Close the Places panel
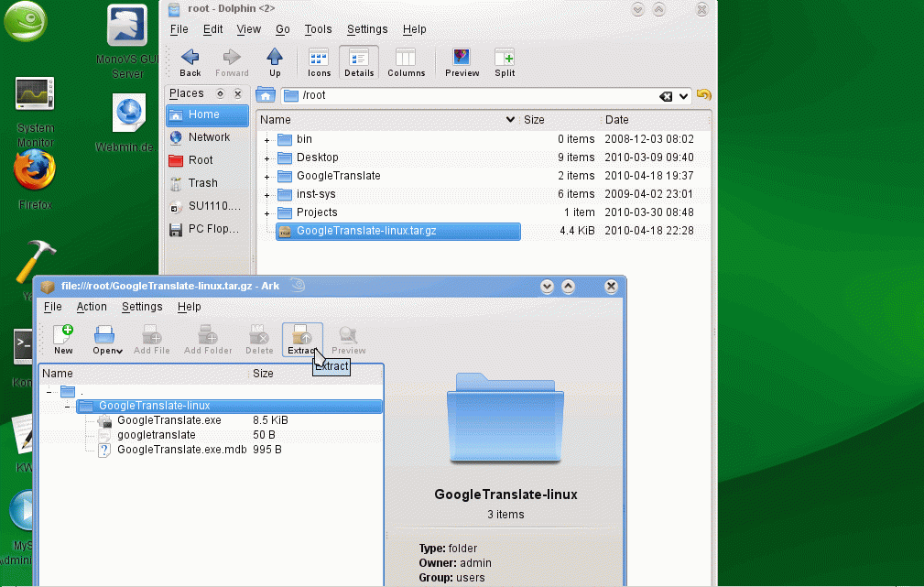Screen dimensions: 924x587 (237, 93)
